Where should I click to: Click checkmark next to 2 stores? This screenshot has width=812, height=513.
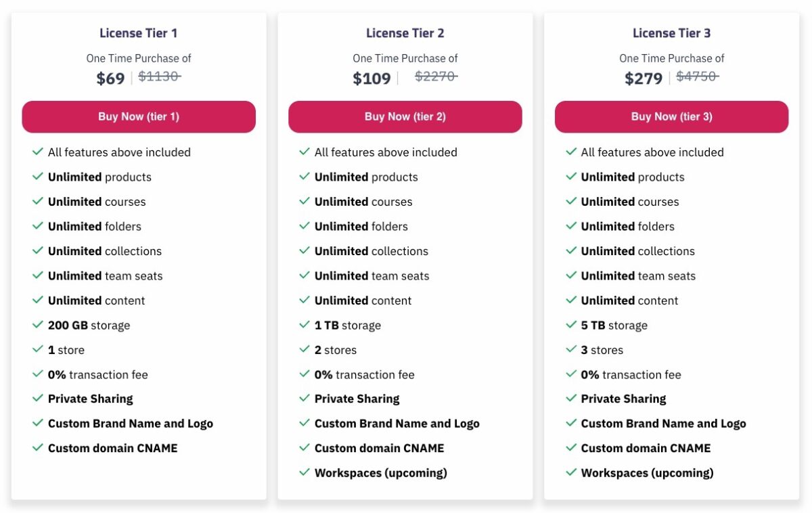(304, 349)
